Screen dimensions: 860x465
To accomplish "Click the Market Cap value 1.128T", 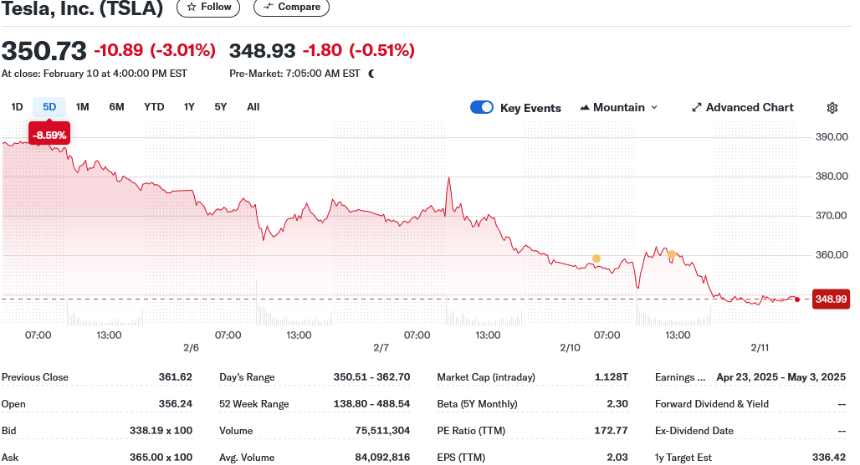I will point(611,377).
